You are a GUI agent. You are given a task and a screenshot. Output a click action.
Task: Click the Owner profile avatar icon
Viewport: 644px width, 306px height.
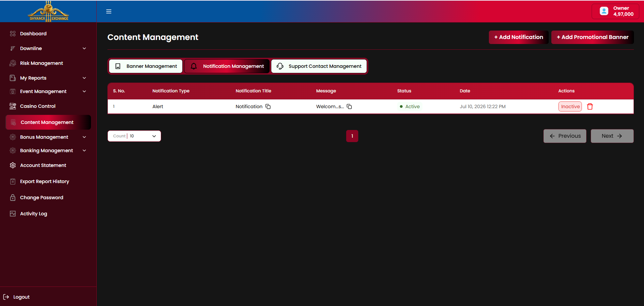pyautogui.click(x=604, y=11)
